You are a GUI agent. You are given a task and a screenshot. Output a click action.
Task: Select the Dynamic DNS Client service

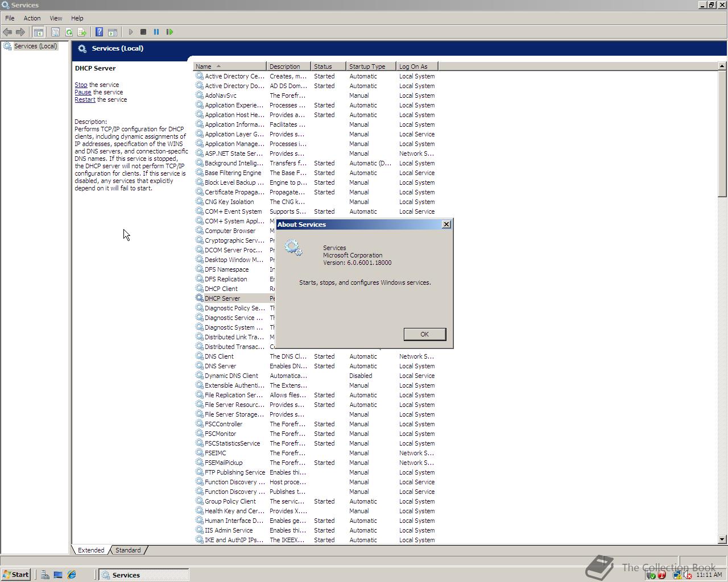click(231, 376)
